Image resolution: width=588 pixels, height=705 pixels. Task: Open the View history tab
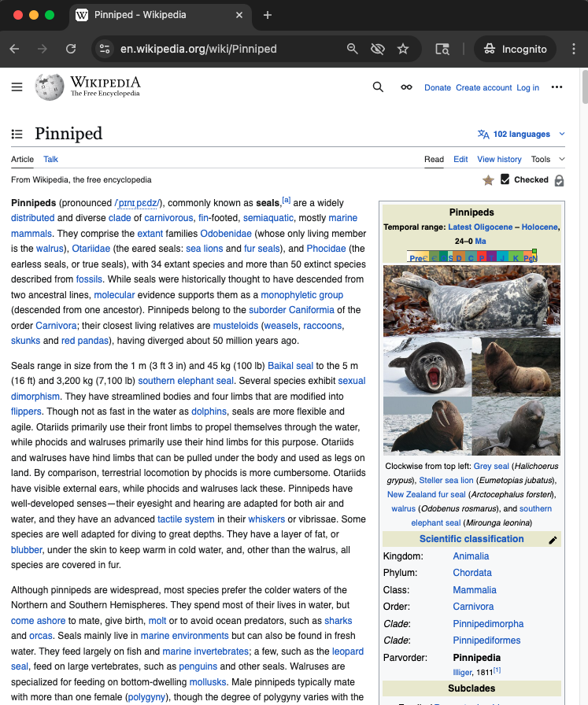(x=499, y=159)
